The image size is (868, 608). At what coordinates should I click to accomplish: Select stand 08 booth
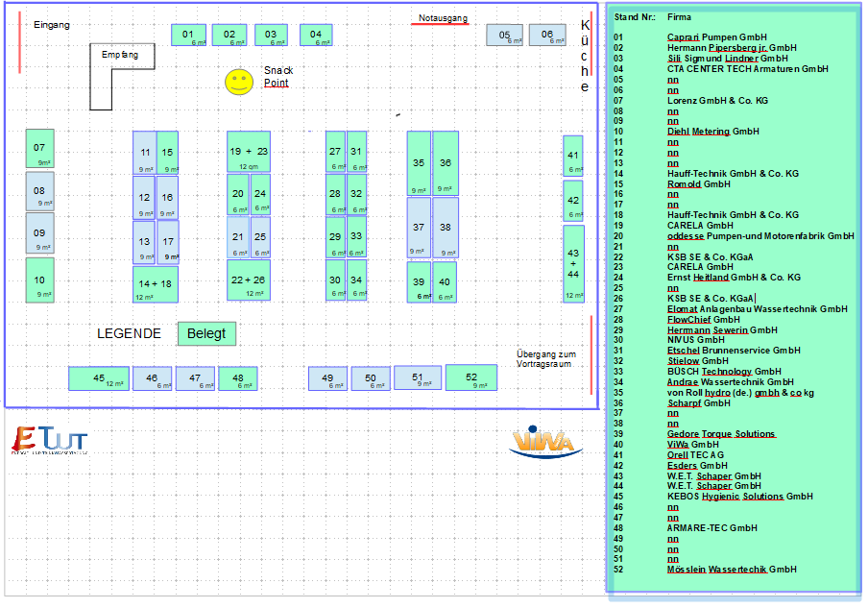click(x=40, y=191)
